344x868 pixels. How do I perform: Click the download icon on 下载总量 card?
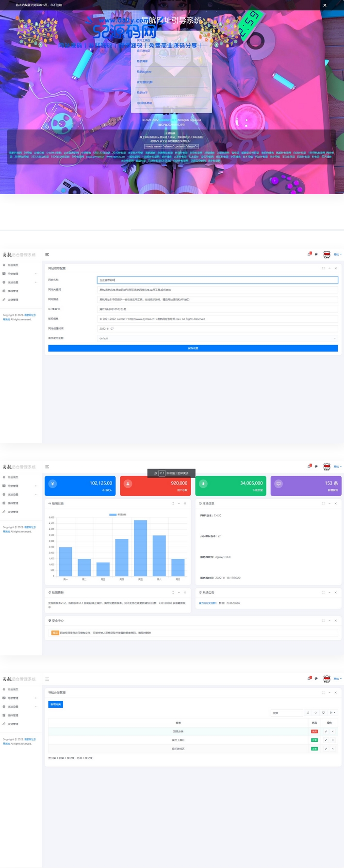pos(203,484)
